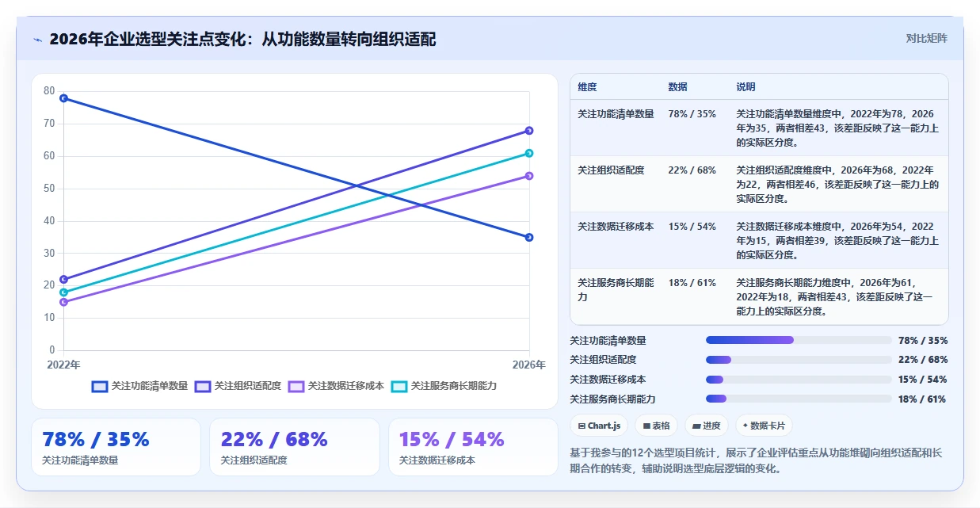Toggle the 关注组织适配度 legend item
Image resolution: width=980 pixels, height=508 pixels.
tap(238, 386)
